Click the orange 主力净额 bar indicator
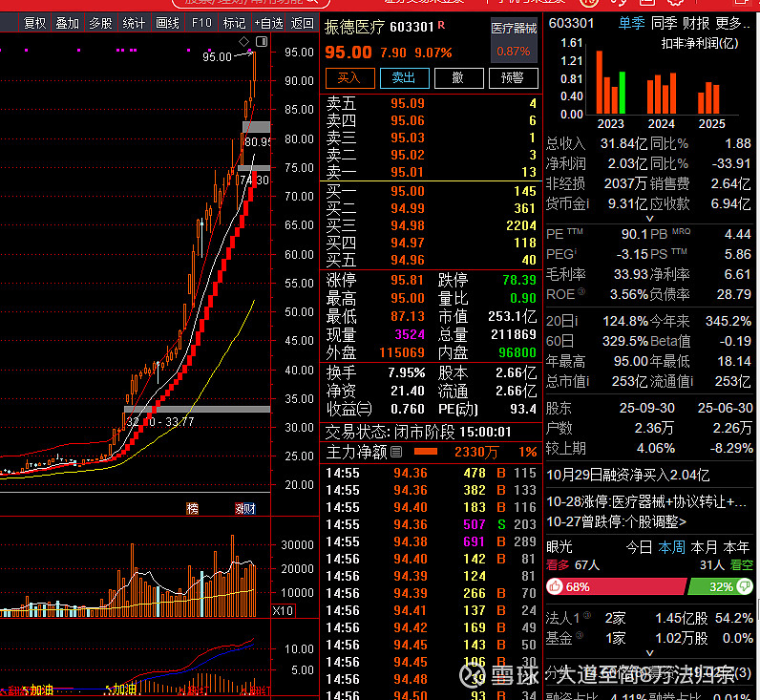This screenshot has height=700, width=760. [426, 452]
